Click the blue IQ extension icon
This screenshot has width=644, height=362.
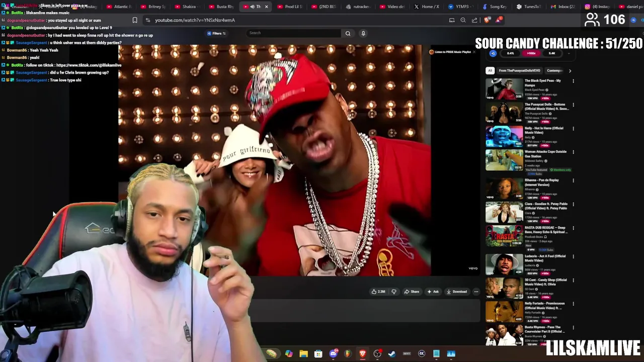[x=493, y=53]
